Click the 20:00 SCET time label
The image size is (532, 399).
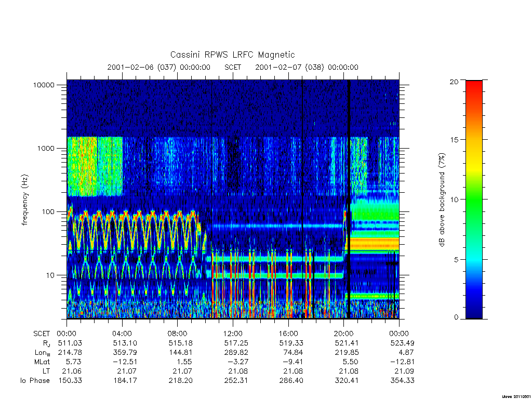click(x=343, y=334)
